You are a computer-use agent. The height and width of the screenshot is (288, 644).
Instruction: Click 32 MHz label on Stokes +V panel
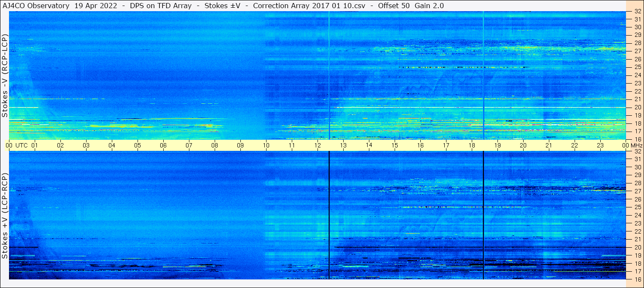(x=638, y=151)
